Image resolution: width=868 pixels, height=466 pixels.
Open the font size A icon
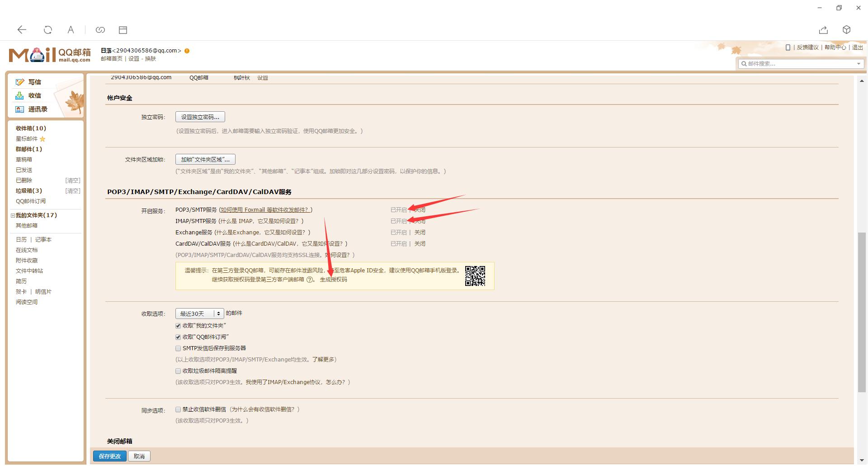pyautogui.click(x=71, y=30)
